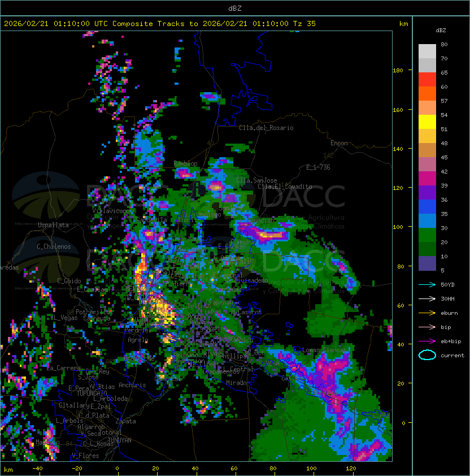Click 'Tz 35' in the header line
470x476 pixels.
click(304, 24)
